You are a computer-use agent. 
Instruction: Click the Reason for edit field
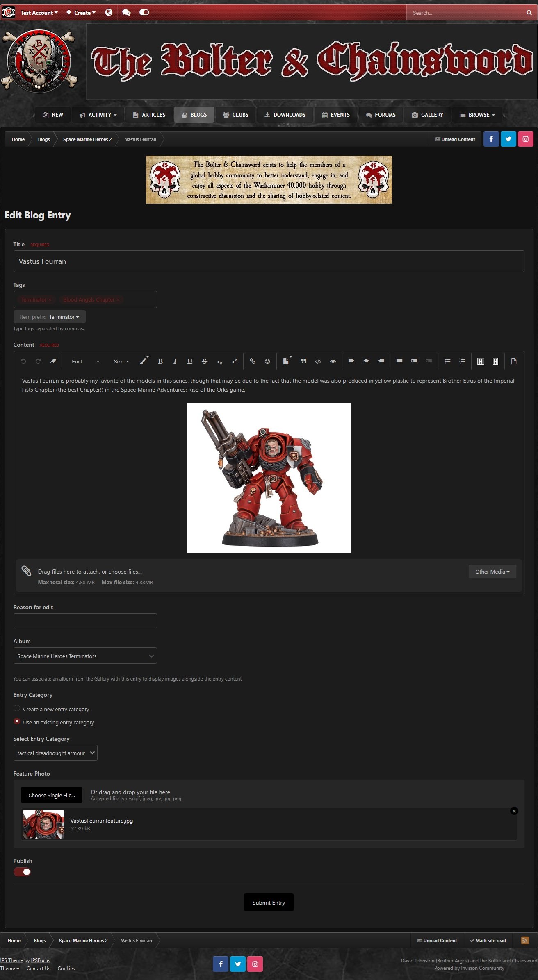pyautogui.click(x=85, y=621)
